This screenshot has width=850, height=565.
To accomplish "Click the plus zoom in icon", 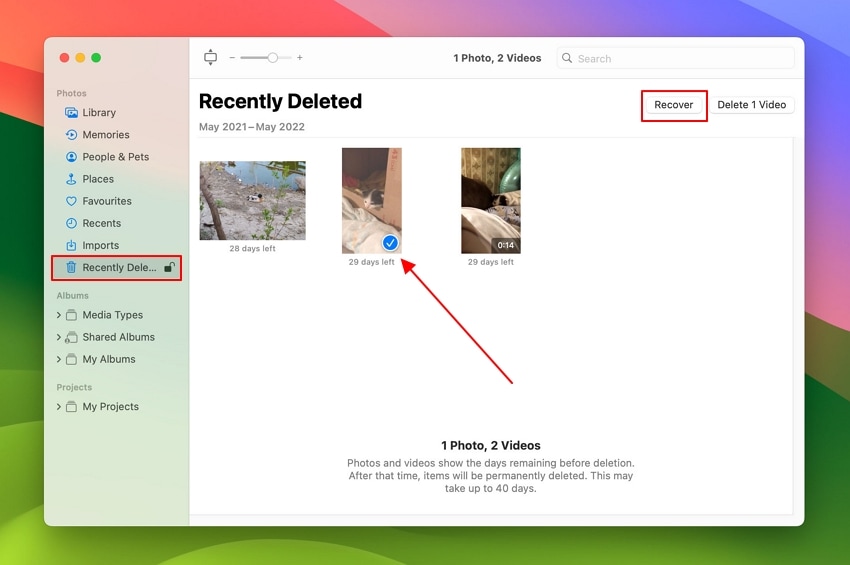I will pos(300,57).
